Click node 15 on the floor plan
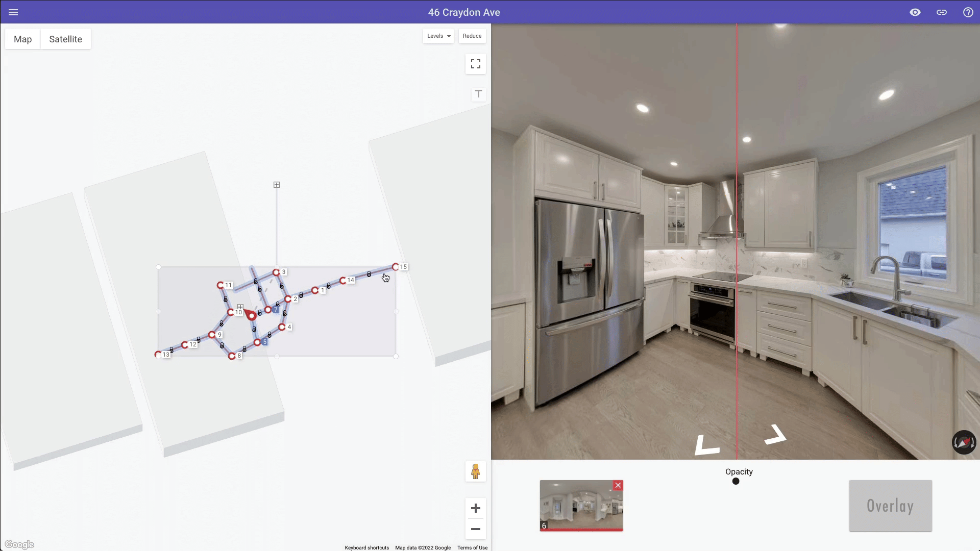This screenshot has width=980, height=551. tap(396, 267)
